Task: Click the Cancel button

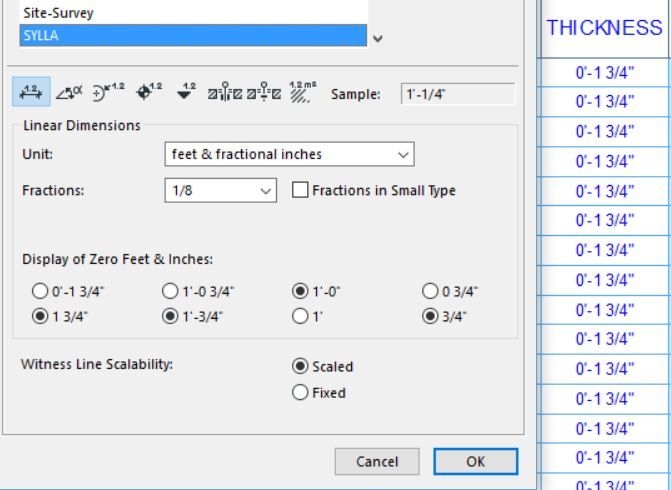Action: (377, 462)
